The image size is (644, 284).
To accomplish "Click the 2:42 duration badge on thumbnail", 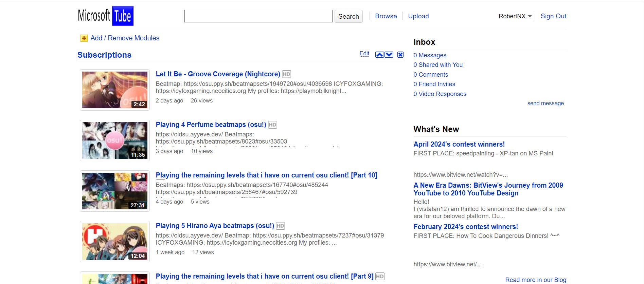I will (x=139, y=104).
